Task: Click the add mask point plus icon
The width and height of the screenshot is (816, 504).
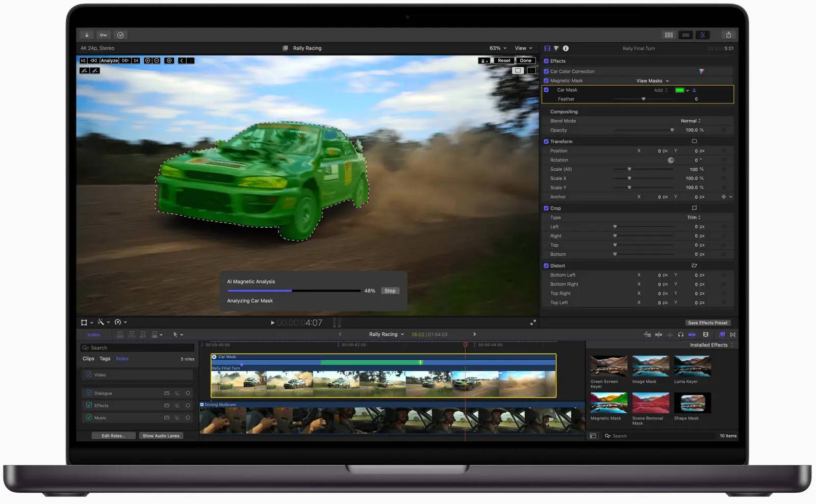Action: click(x=147, y=60)
